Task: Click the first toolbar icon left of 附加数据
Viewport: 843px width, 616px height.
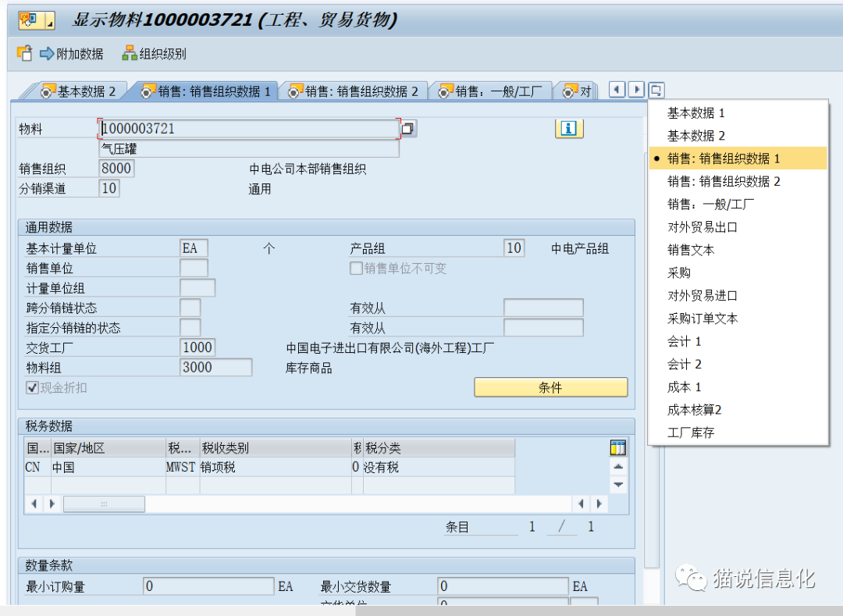Action: pyautogui.click(x=24, y=54)
